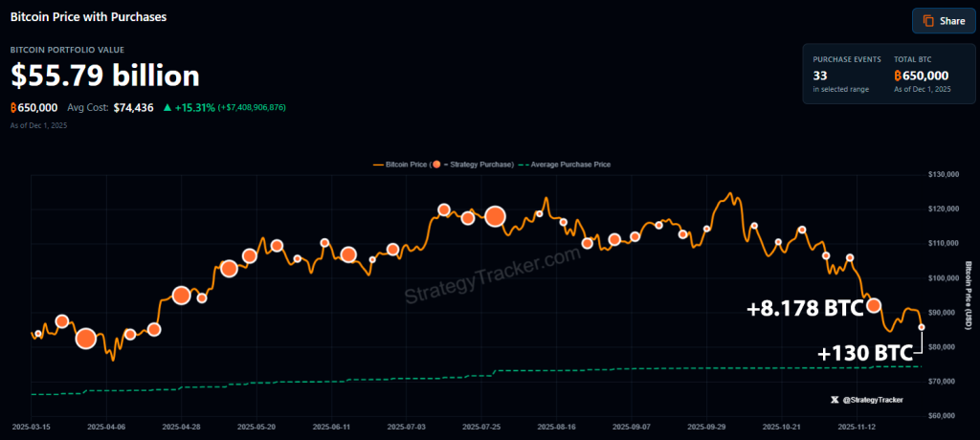Click the Share button
Viewport: 980px width, 440px height.
[943, 21]
